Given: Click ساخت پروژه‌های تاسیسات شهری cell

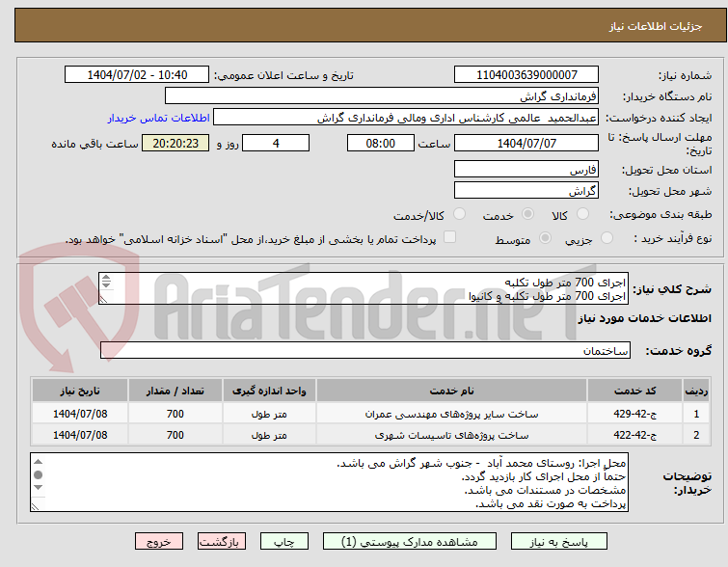Looking at the screenshot, I should pos(451,435).
